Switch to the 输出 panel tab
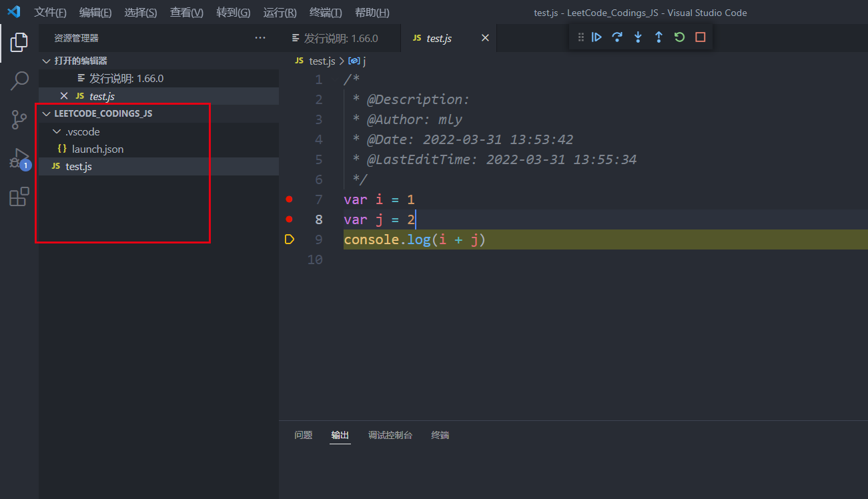Viewport: 868px width, 499px height. point(340,435)
